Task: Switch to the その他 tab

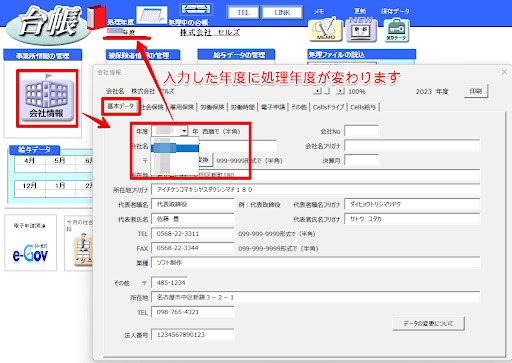Action: click(x=299, y=107)
